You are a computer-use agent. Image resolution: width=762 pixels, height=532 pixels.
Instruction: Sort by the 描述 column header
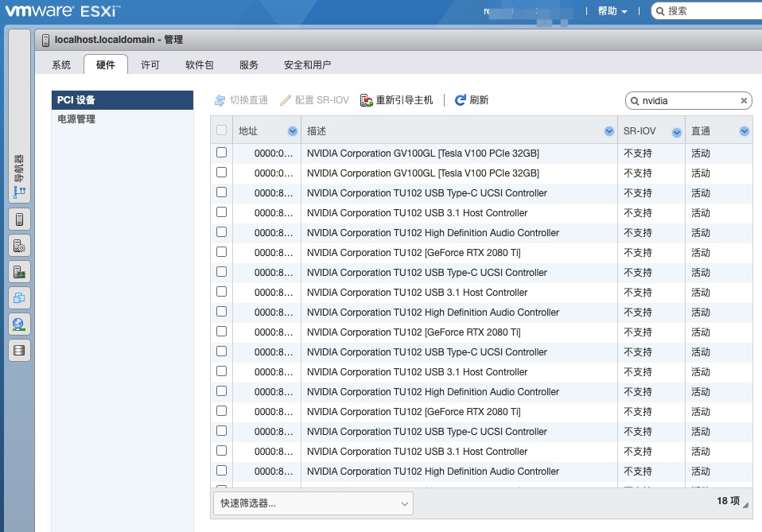point(317,130)
